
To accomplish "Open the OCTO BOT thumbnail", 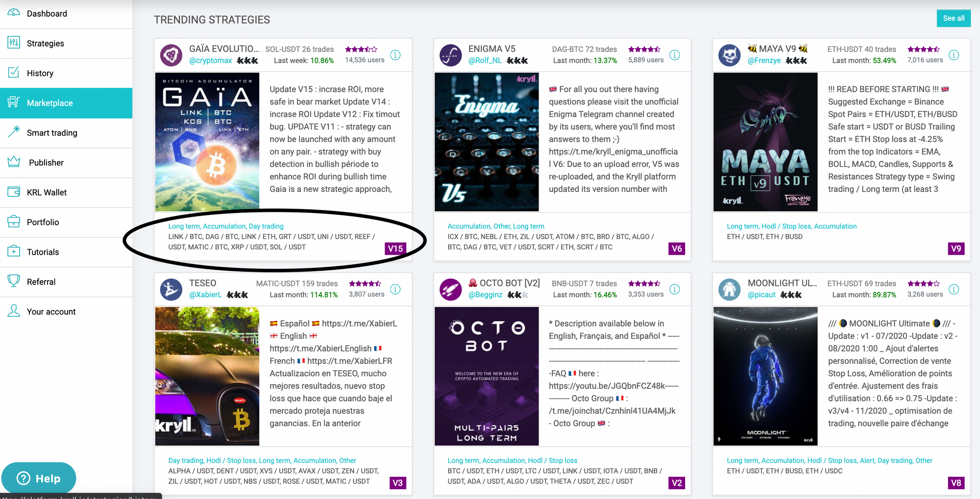I will 487,376.
